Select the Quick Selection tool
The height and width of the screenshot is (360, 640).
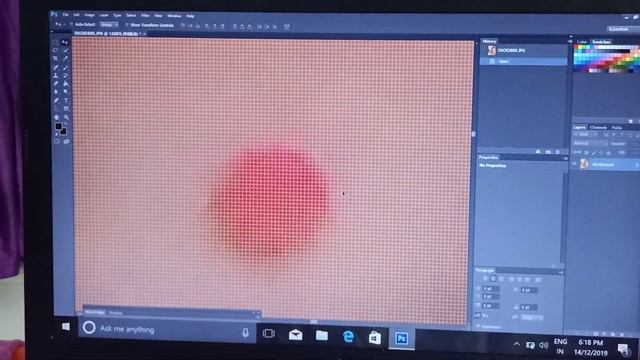65,50
